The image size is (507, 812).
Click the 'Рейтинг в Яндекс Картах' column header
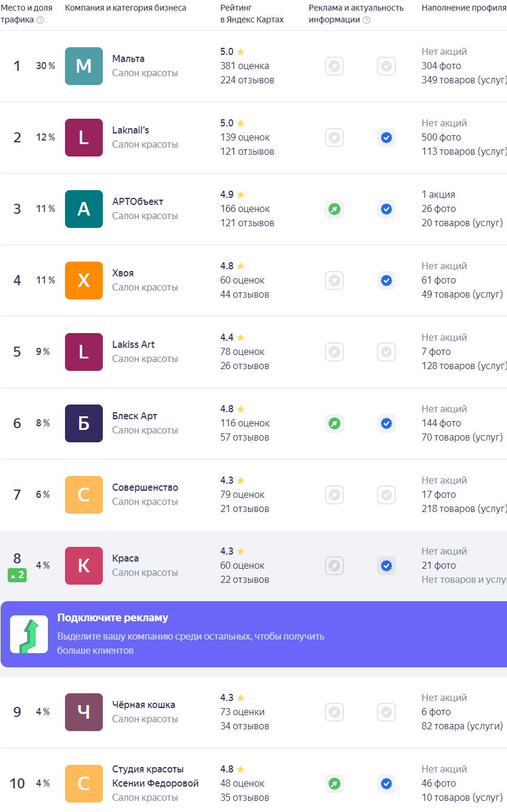click(x=252, y=14)
